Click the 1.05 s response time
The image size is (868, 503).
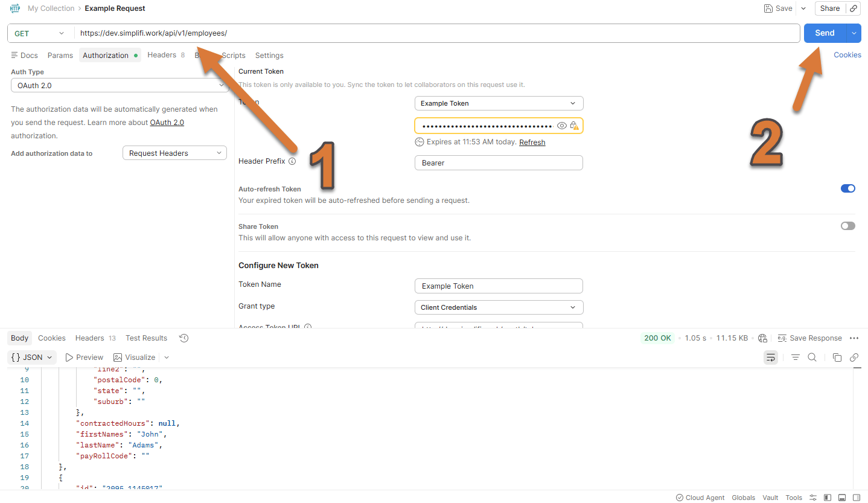tap(695, 338)
